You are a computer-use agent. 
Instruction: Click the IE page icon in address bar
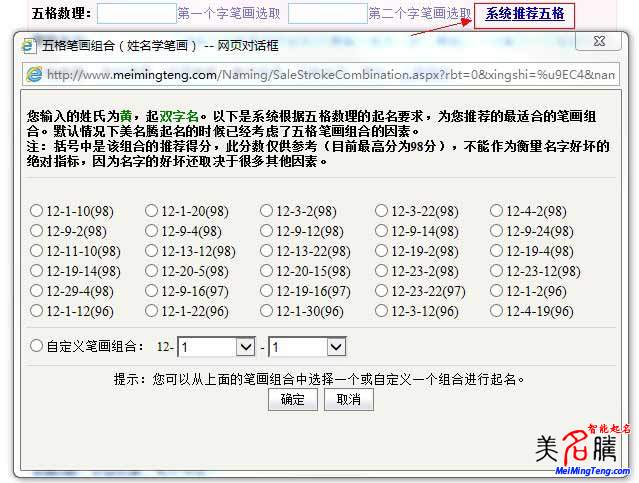(33, 75)
